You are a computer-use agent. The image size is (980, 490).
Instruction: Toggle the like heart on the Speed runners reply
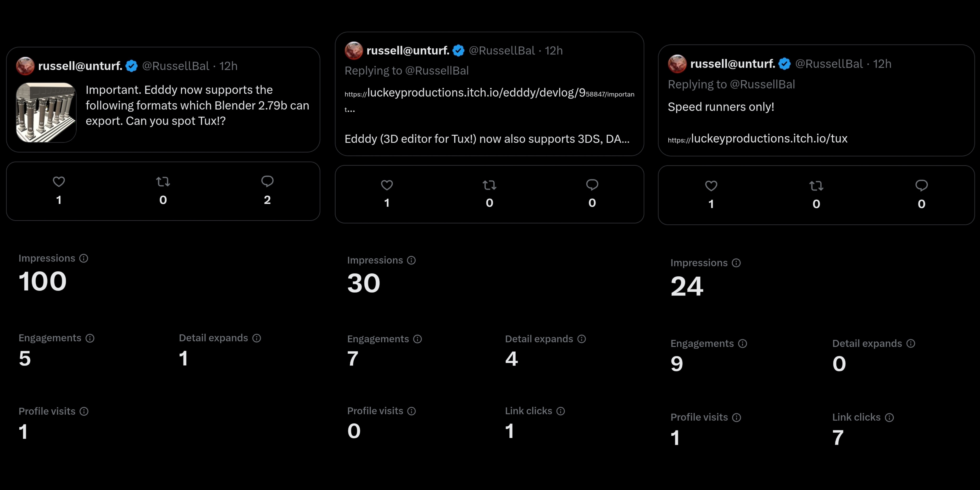coord(711,186)
